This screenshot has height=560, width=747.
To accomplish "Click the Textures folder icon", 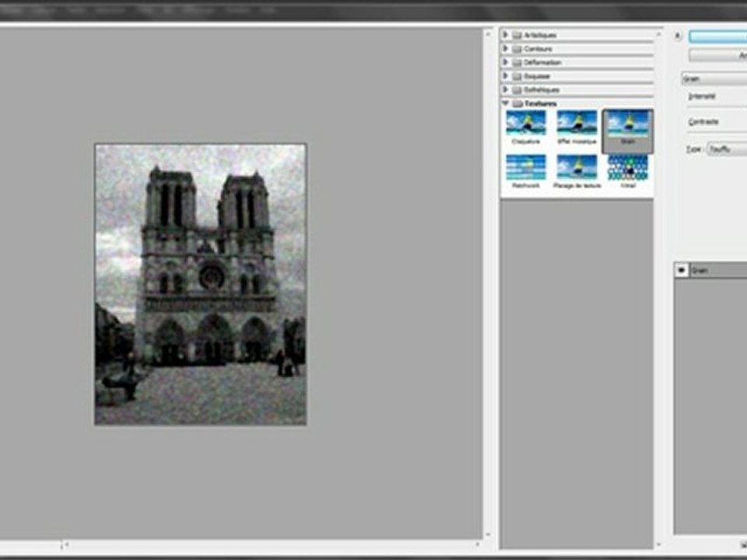I will point(517,103).
